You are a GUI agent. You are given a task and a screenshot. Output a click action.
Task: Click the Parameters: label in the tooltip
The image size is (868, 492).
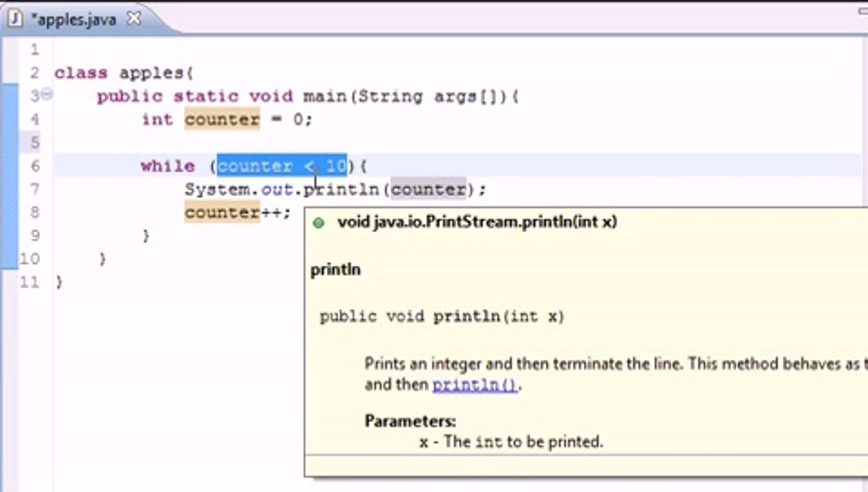click(410, 421)
